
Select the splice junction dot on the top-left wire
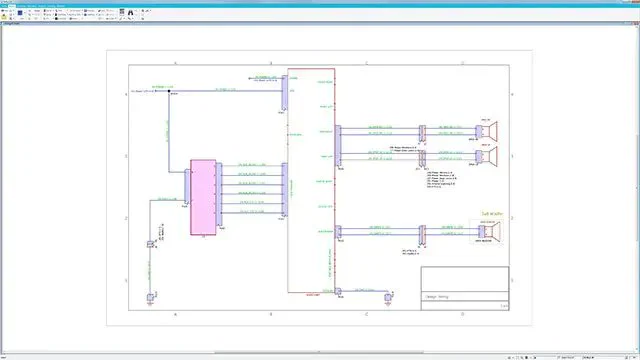click(169, 91)
